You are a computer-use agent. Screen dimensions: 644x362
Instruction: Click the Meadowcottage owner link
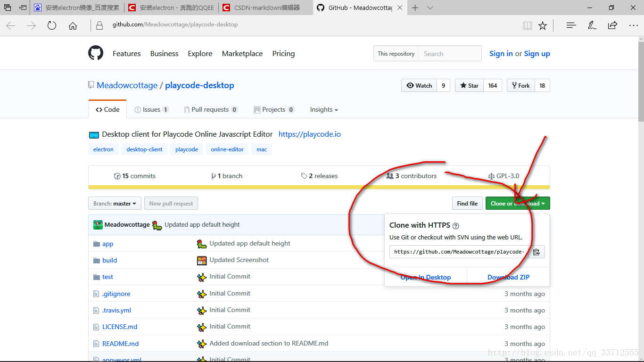point(127,85)
